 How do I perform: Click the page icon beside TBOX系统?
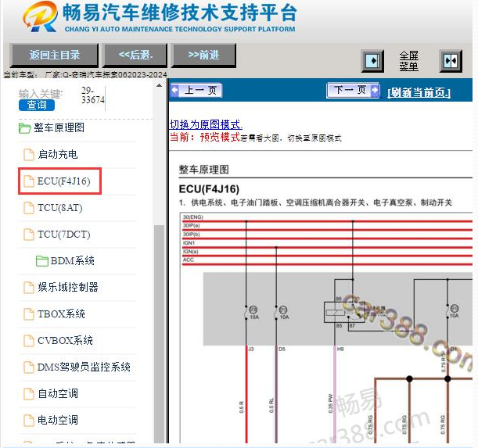click(x=29, y=314)
